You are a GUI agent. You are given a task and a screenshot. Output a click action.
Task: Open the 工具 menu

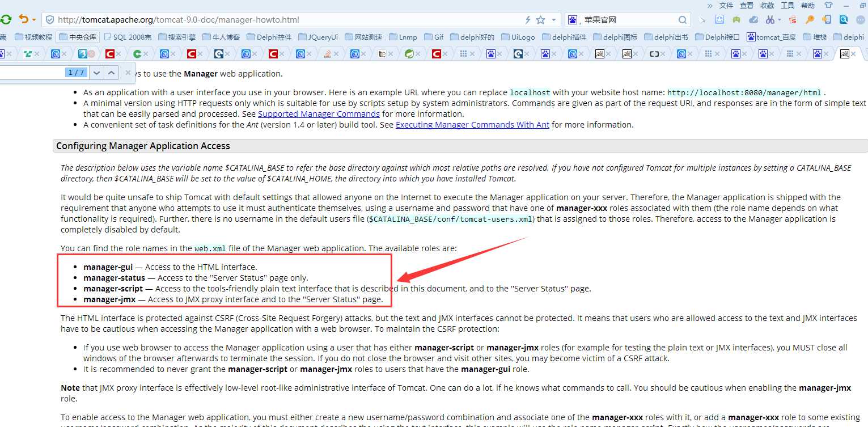click(x=787, y=5)
